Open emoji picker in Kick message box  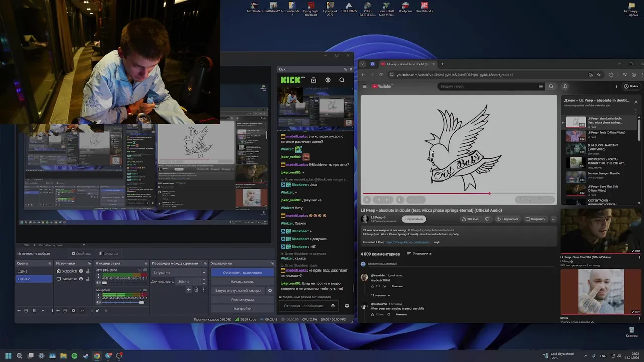point(333,306)
